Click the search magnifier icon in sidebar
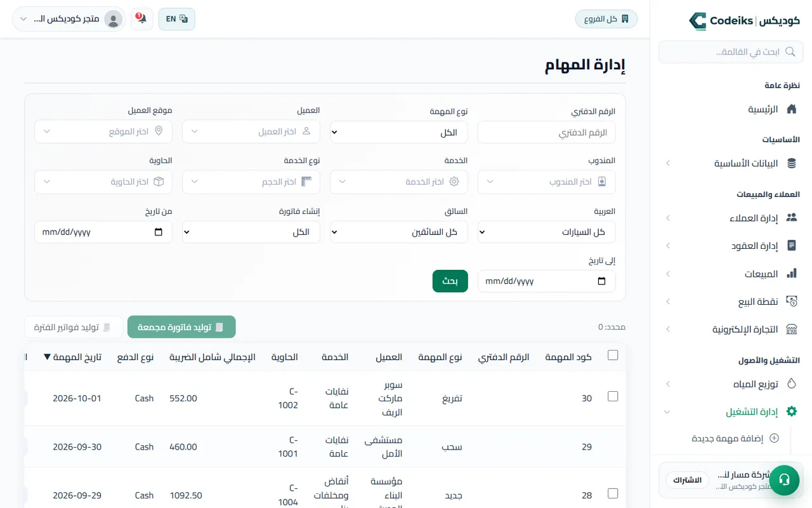This screenshot has height=508, width=812. pos(790,52)
